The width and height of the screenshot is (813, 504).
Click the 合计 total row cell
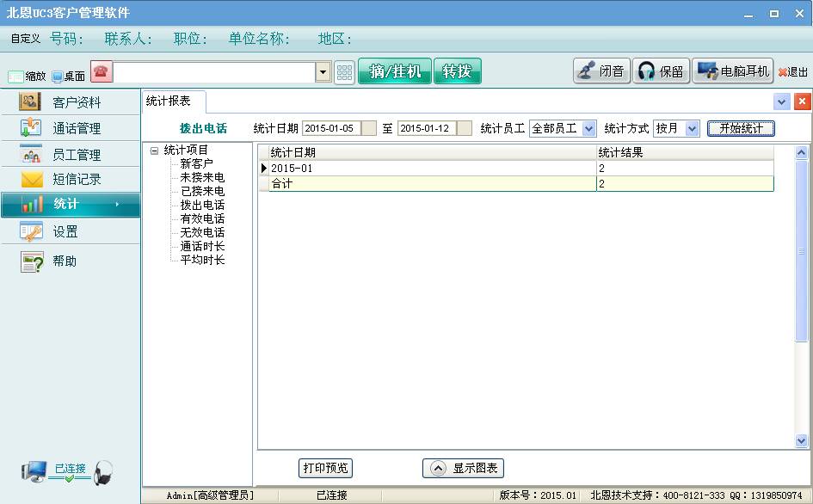[x=433, y=183]
